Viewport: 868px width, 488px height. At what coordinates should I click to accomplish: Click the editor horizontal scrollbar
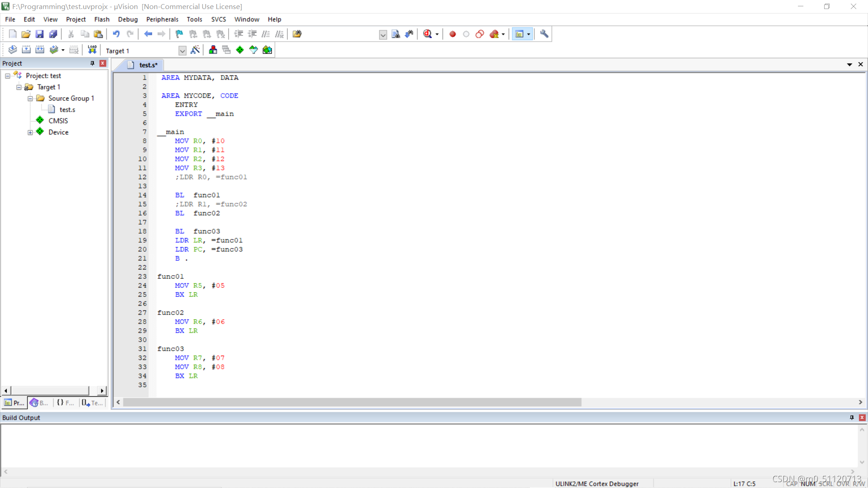tap(352, 402)
